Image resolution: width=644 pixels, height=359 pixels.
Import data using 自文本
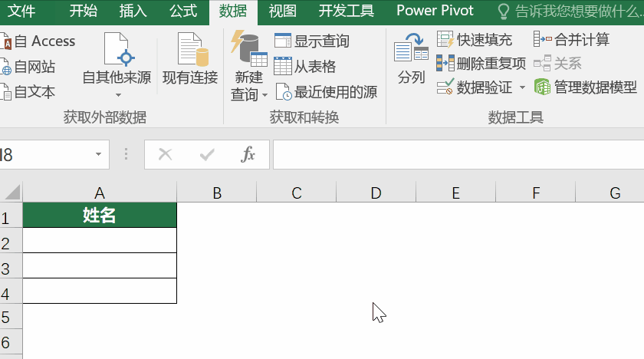click(x=29, y=92)
